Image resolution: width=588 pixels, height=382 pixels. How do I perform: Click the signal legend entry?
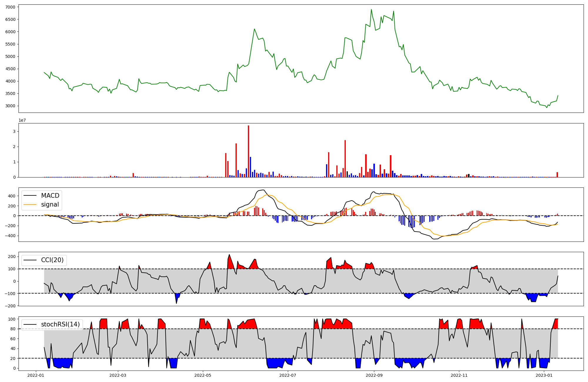pyautogui.click(x=50, y=205)
